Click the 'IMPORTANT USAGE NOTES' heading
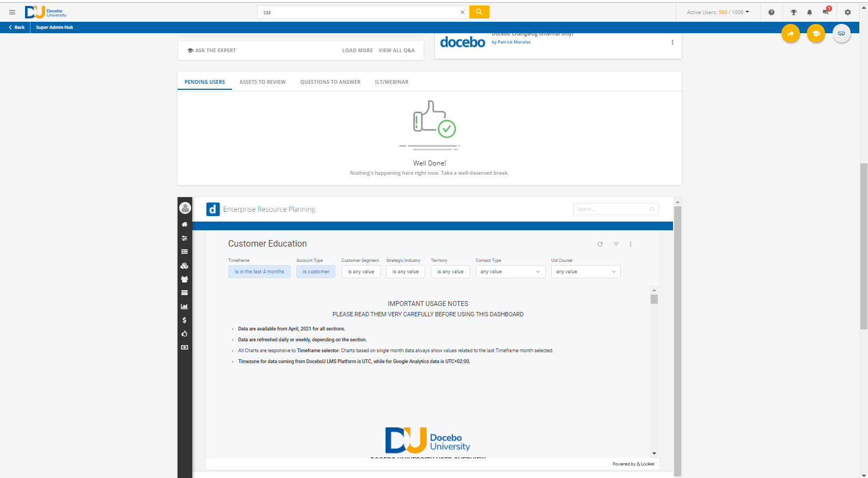This screenshot has width=868, height=478. click(428, 304)
